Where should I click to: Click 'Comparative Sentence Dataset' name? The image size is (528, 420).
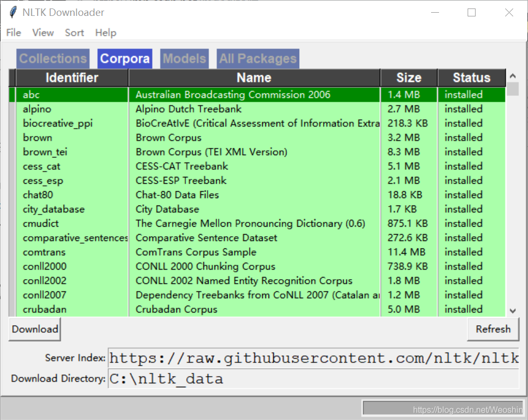pos(207,238)
